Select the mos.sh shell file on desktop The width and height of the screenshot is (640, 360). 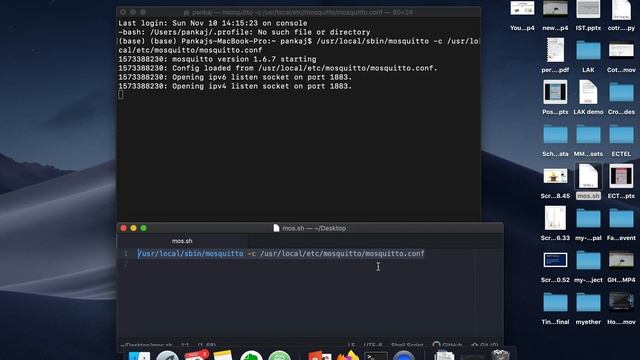(x=588, y=176)
